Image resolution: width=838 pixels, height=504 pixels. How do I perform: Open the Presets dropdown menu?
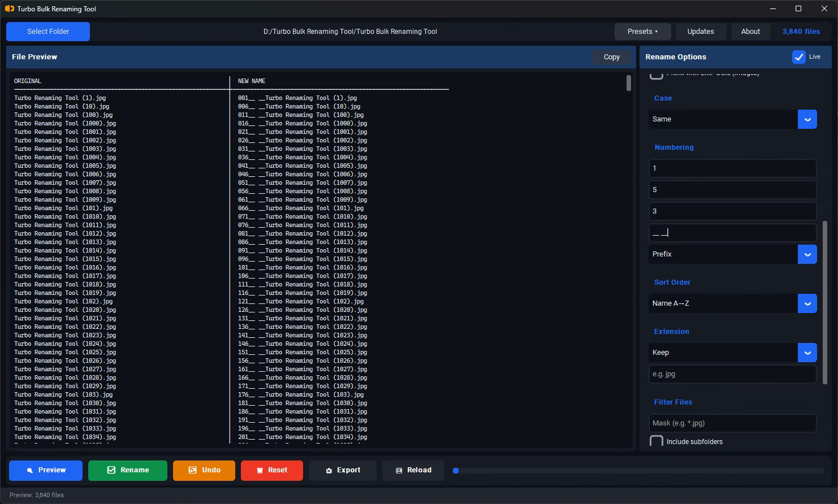point(642,32)
